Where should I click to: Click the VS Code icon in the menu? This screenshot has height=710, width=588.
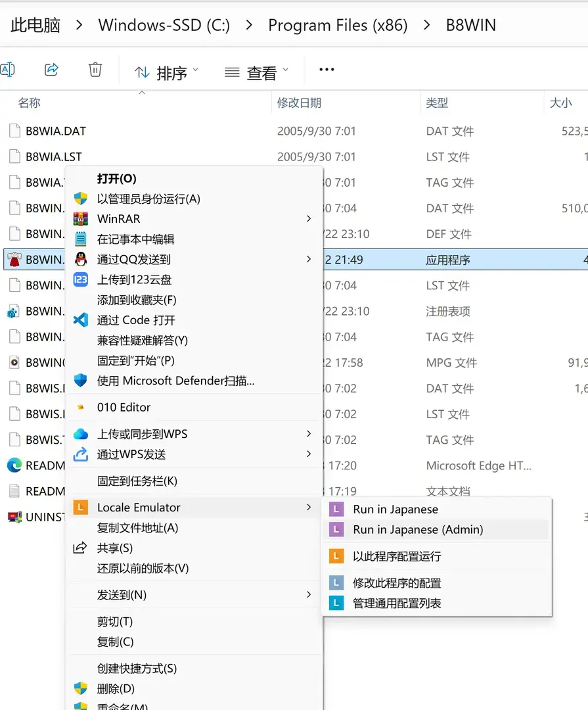click(81, 320)
